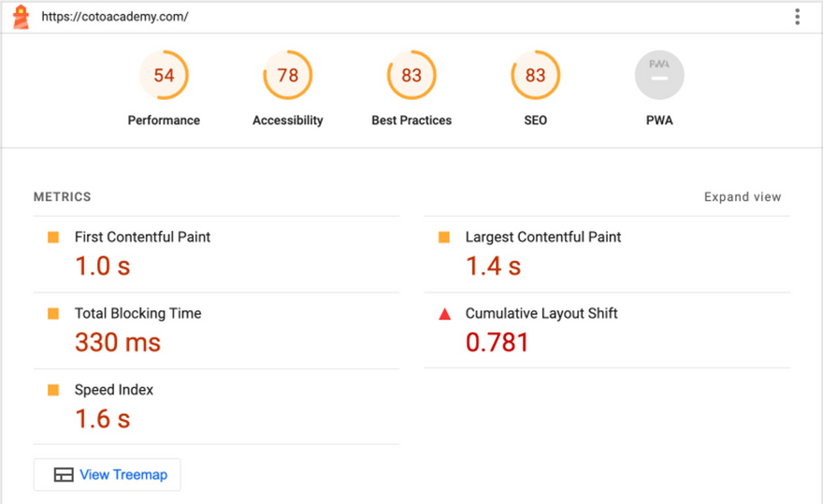Click the View Treemap button
The height and width of the screenshot is (504, 823).
click(x=107, y=475)
